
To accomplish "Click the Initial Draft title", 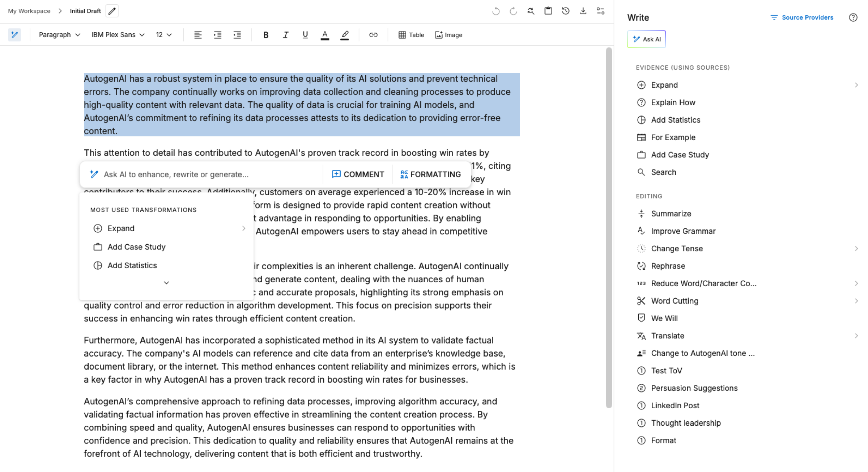I will tap(85, 11).
